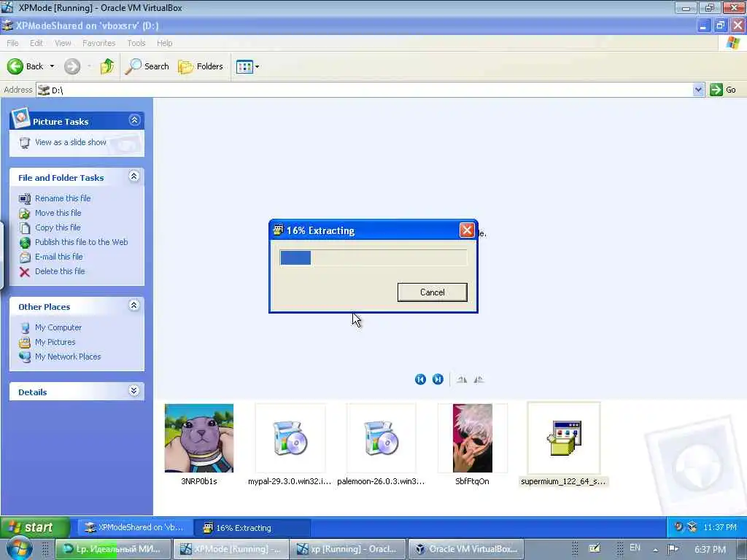Show previous image in filmstrip
The image size is (747, 560).
click(420, 379)
